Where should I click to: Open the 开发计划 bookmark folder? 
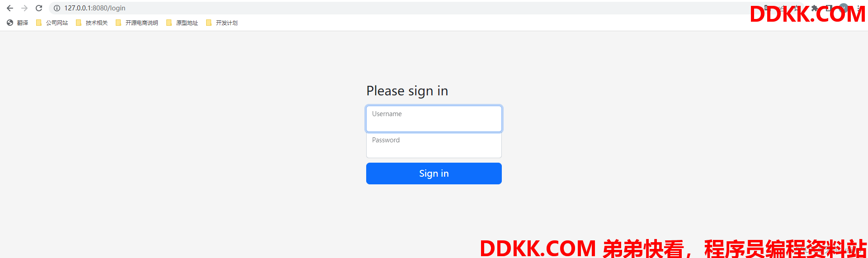point(222,23)
